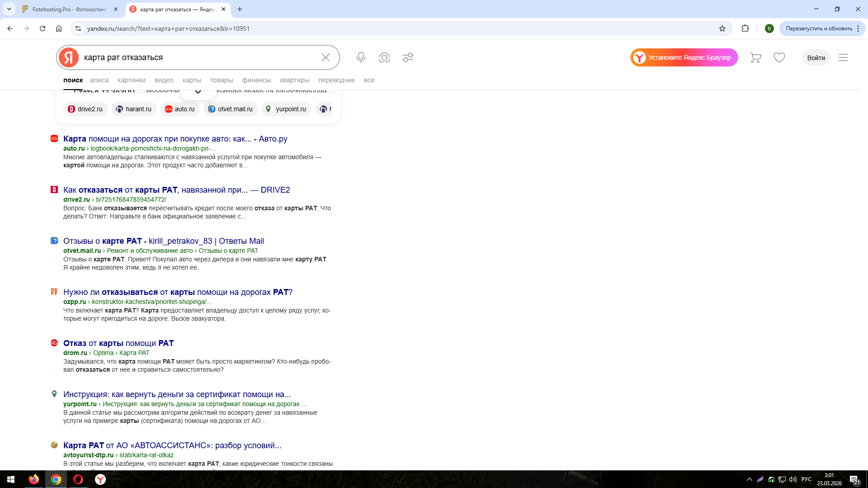Open 'Нужно ли отказываться от карты' result
The width and height of the screenshot is (868, 488).
(178, 292)
